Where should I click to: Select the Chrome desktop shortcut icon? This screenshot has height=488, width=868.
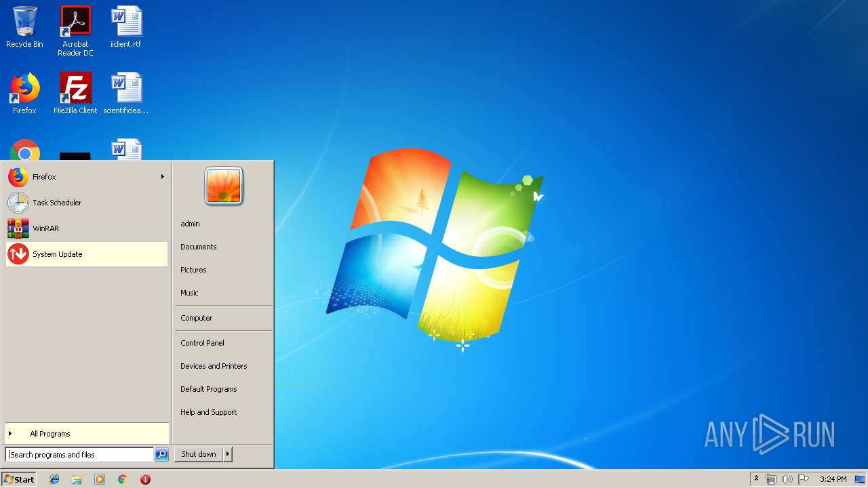[x=24, y=150]
